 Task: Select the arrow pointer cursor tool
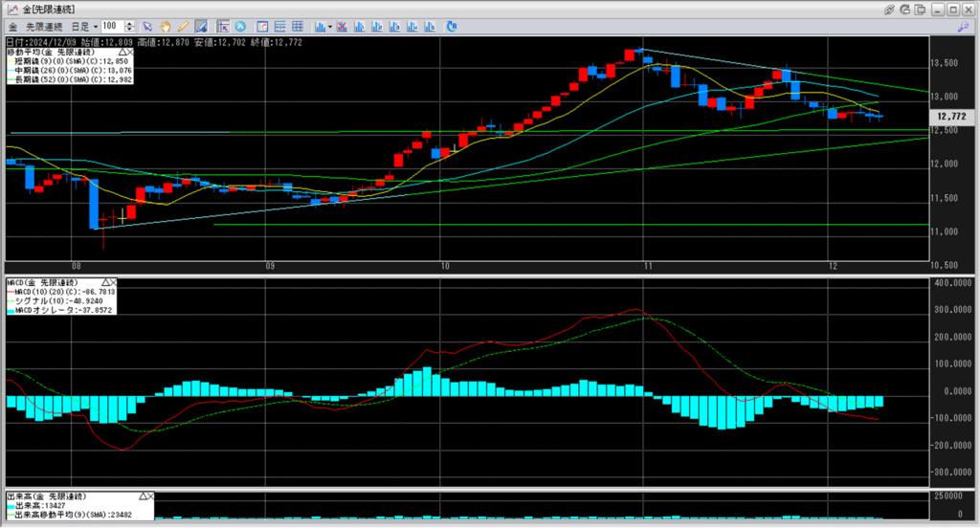[x=147, y=26]
